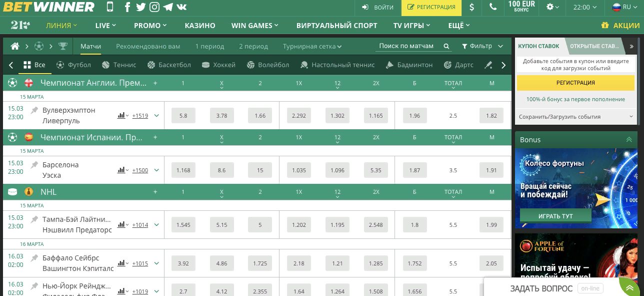Select the Волейбол sport filter

click(267, 65)
